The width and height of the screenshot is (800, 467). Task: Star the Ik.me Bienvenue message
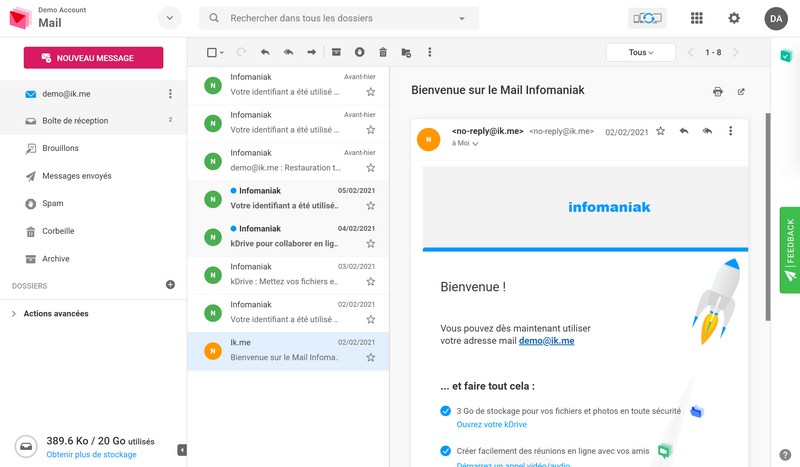pyautogui.click(x=371, y=357)
